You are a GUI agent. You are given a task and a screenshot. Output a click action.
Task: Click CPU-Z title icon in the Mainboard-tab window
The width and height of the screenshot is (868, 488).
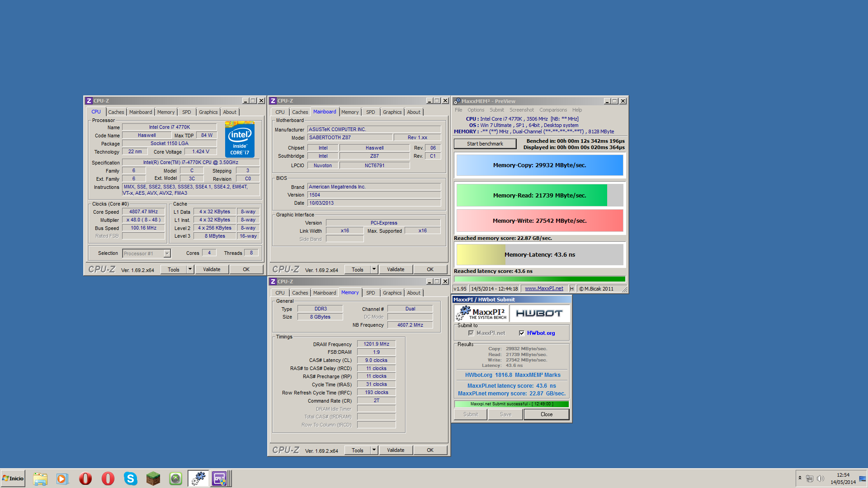[273, 101]
